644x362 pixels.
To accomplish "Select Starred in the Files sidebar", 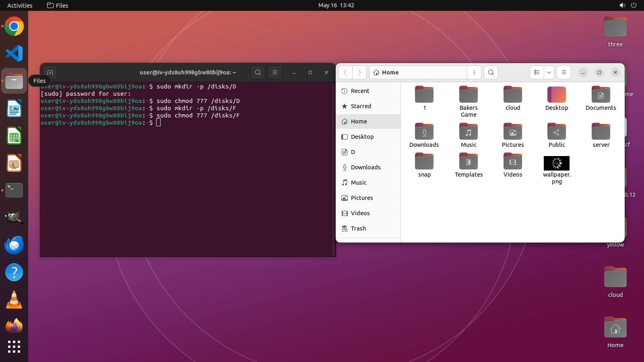I will [x=361, y=106].
